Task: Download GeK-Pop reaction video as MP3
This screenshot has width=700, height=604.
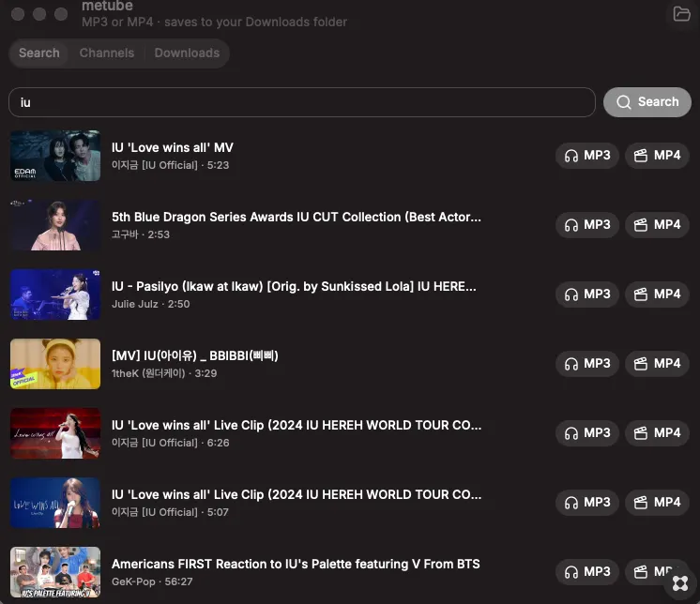Action: coord(587,572)
